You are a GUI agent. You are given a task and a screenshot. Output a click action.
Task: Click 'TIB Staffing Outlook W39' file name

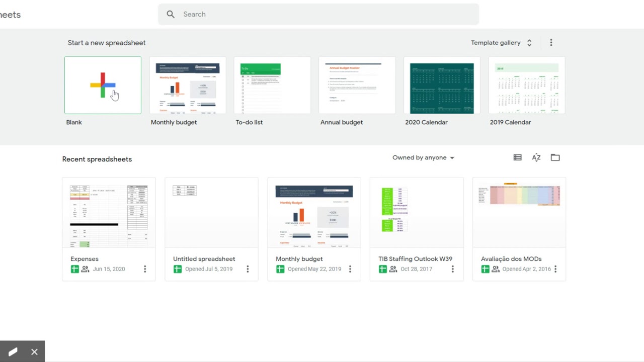pos(415,259)
